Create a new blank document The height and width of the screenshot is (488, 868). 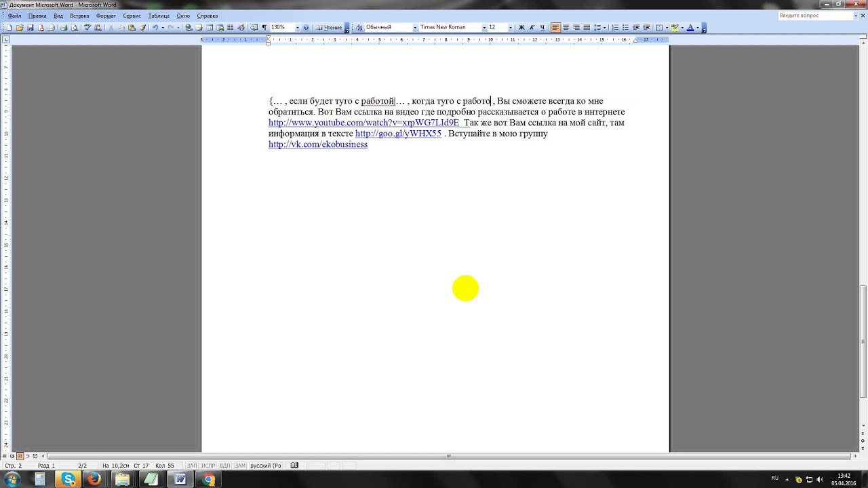(8, 28)
